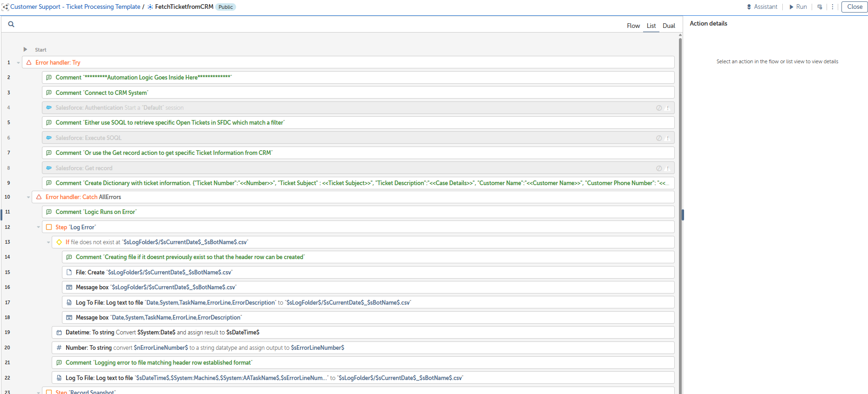
Task: Click warning icon on Salesforce Authentication row
Action: [668, 108]
